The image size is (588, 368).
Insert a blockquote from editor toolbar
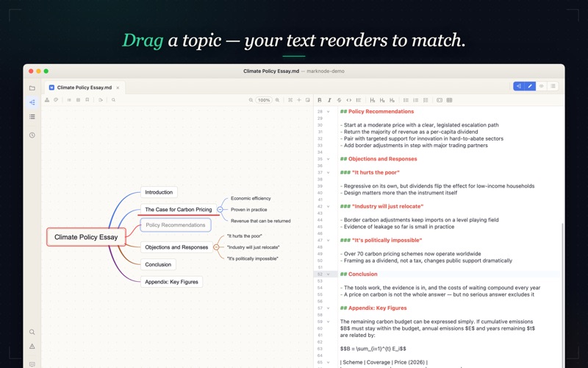tap(359, 100)
